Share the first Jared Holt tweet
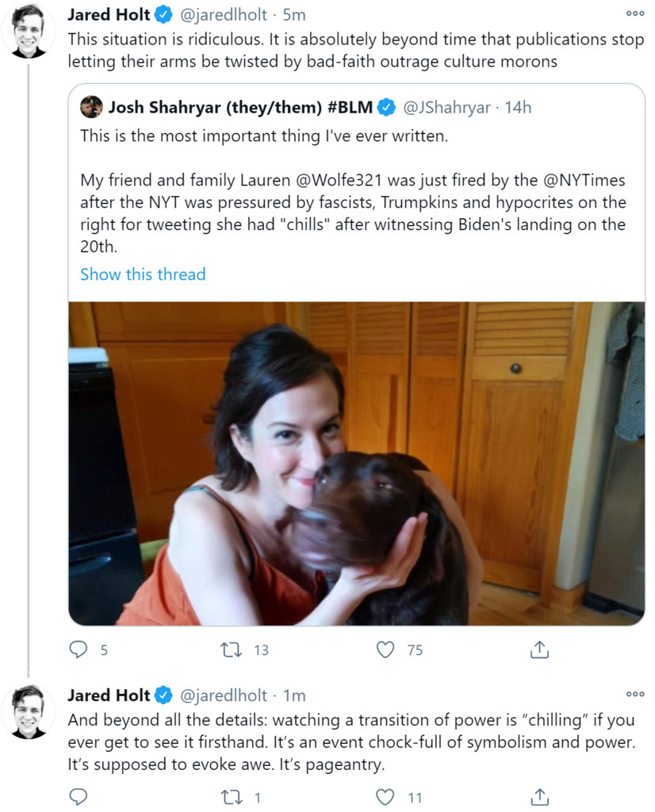Viewport: 655px width, 812px height. click(539, 650)
